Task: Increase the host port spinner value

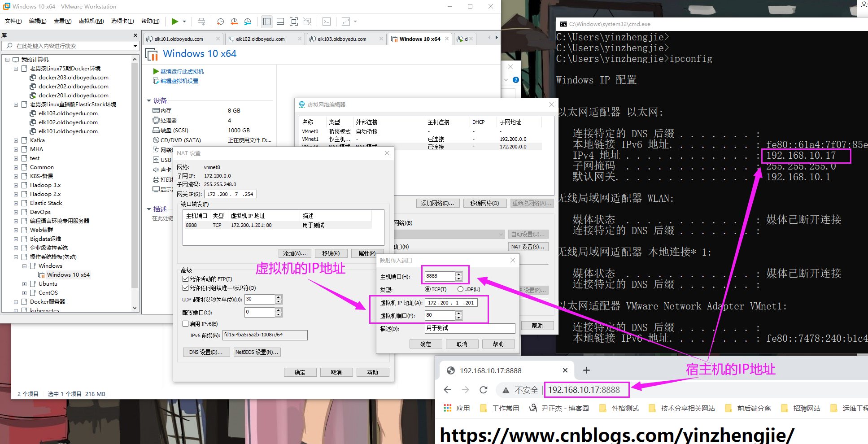Action: pos(458,274)
